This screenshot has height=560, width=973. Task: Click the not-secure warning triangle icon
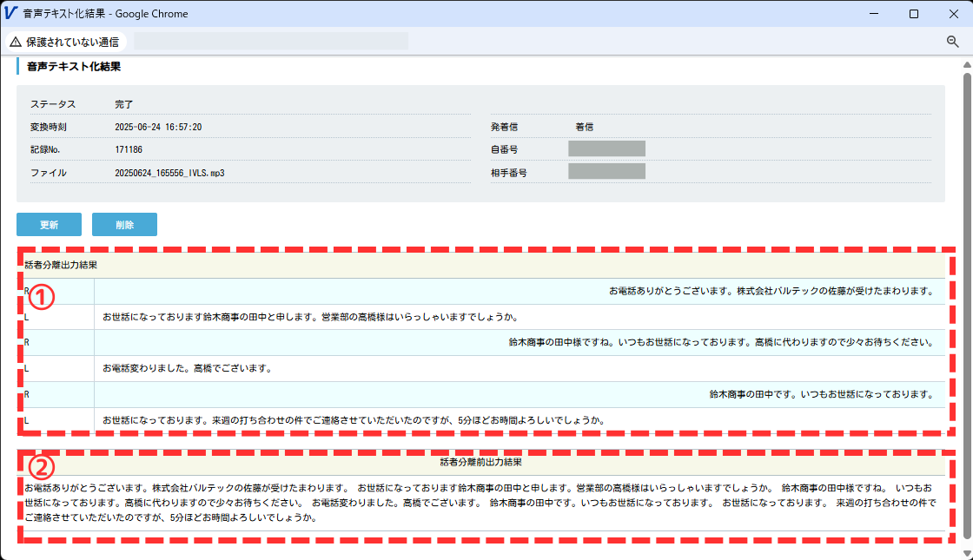click(x=16, y=42)
